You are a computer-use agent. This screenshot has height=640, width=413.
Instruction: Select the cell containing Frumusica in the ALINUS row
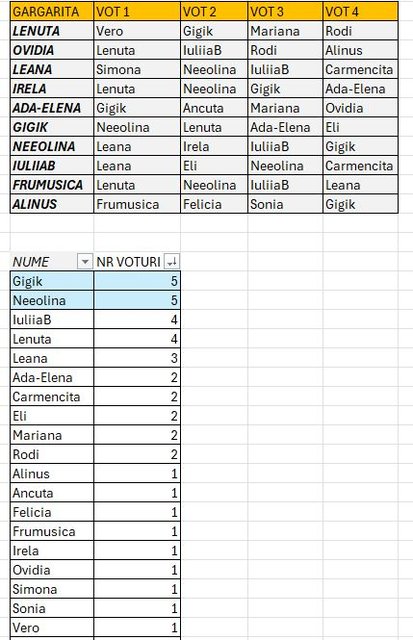(137, 204)
